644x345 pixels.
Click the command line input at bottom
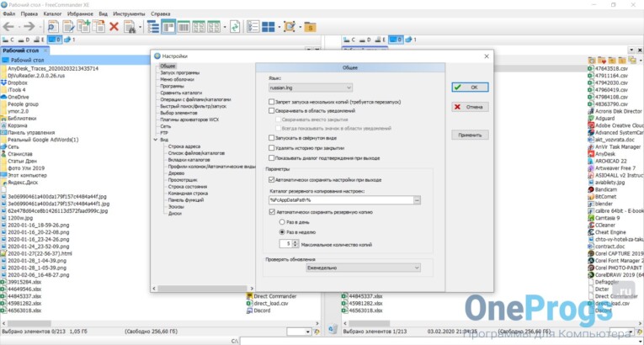pos(441,341)
